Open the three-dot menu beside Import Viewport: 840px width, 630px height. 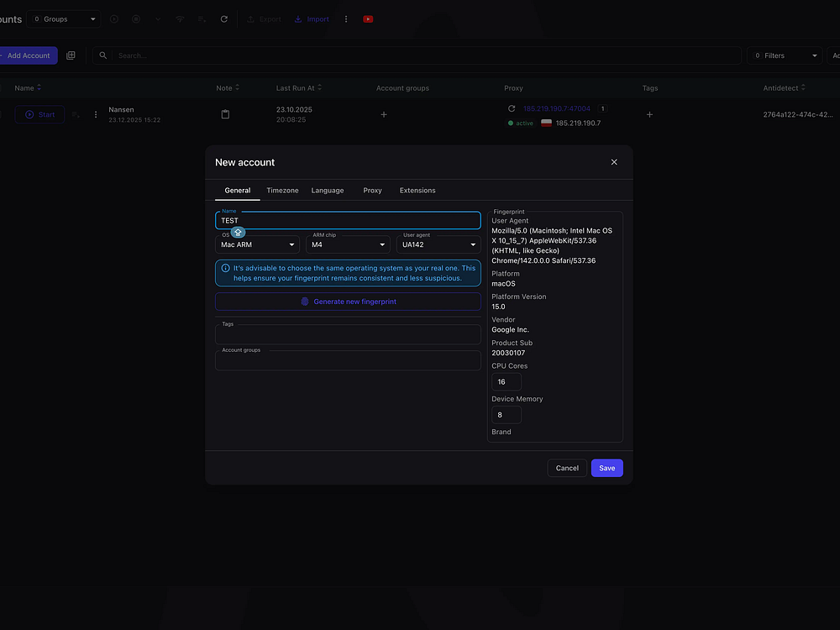346,19
